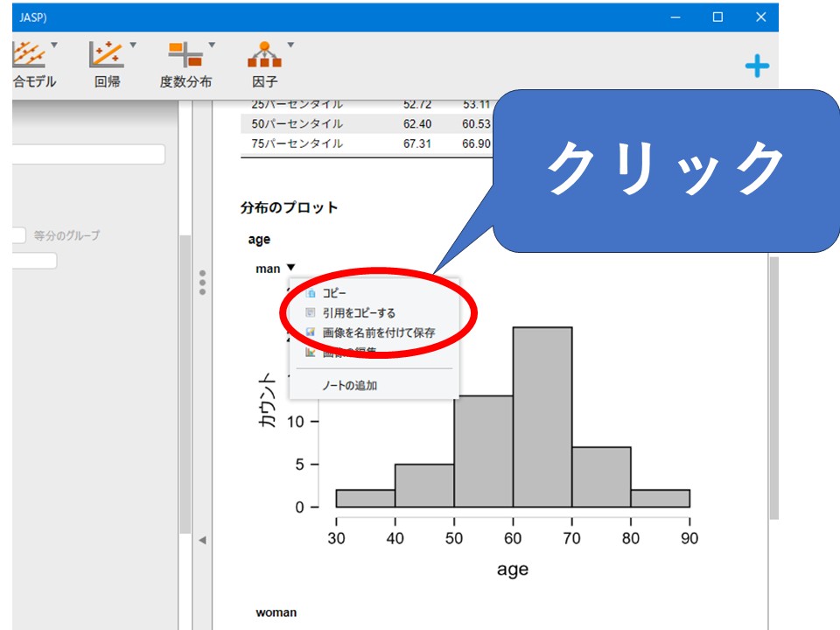840x630 pixels.
Task: Expand the 因子 module dropdown arrow
Action: pos(290,45)
